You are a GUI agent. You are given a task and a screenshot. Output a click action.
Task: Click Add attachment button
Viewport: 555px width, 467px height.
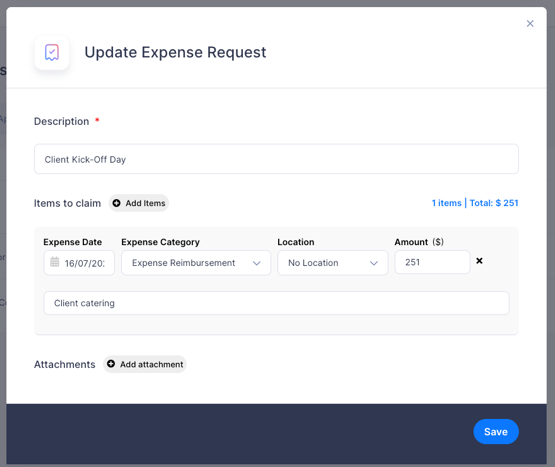pyautogui.click(x=145, y=364)
